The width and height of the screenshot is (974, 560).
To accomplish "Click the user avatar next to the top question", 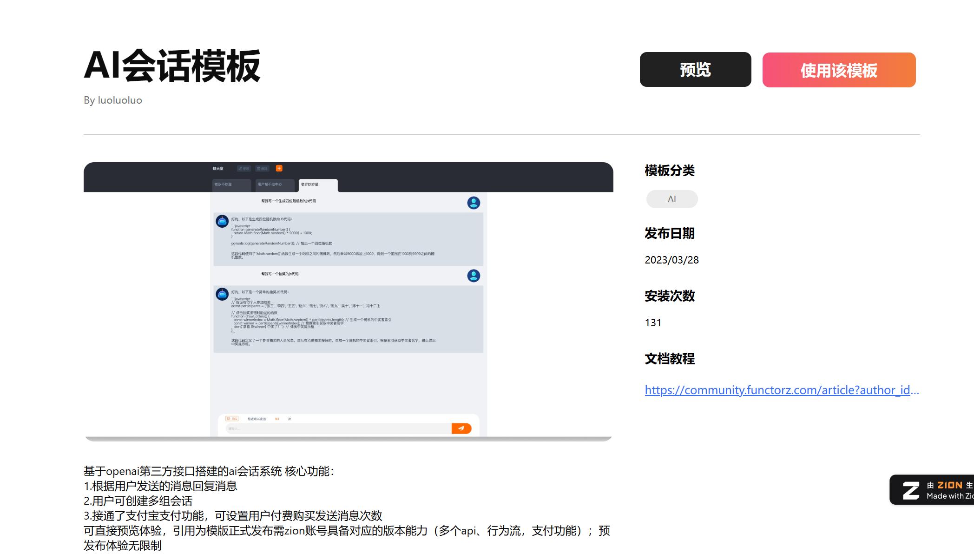I will click(473, 203).
